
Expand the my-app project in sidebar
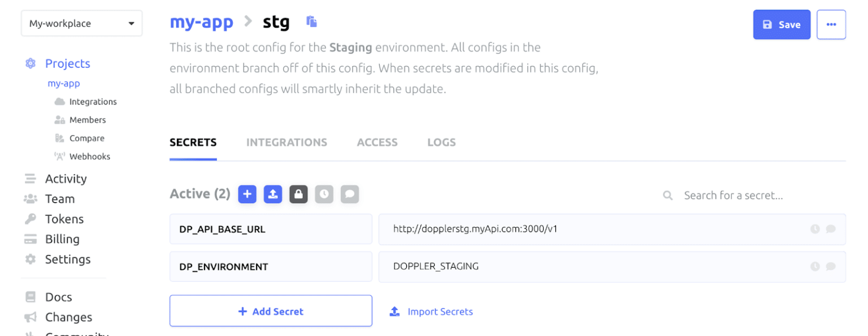click(x=64, y=84)
